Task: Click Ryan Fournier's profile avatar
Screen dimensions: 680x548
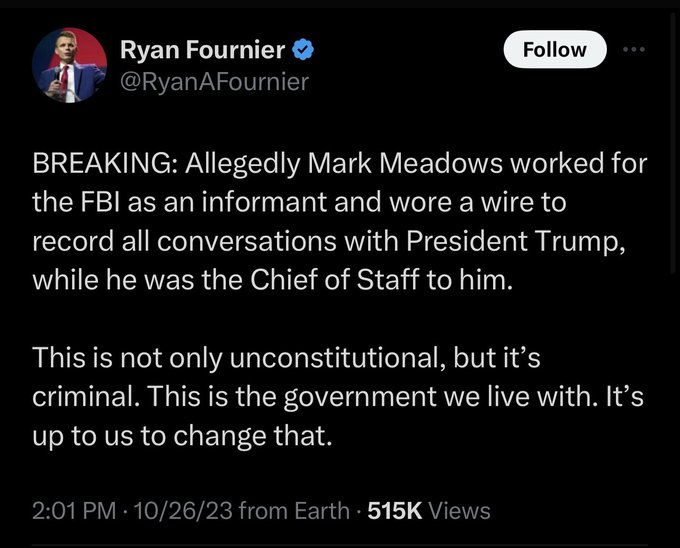Action: pos(69,65)
